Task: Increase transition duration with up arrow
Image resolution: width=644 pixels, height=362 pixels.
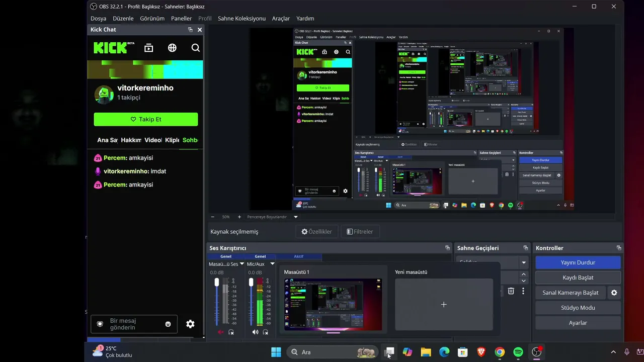Action: point(524,275)
